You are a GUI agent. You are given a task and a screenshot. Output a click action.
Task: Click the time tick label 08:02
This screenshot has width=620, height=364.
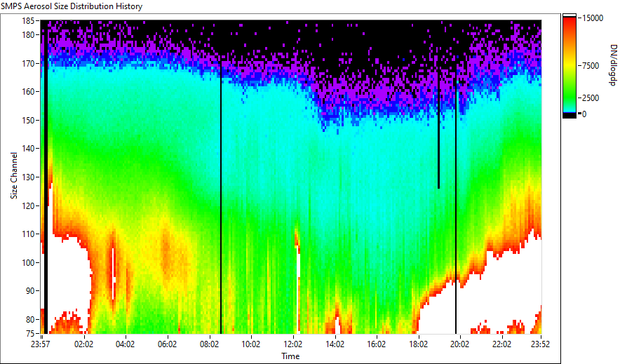(209, 344)
